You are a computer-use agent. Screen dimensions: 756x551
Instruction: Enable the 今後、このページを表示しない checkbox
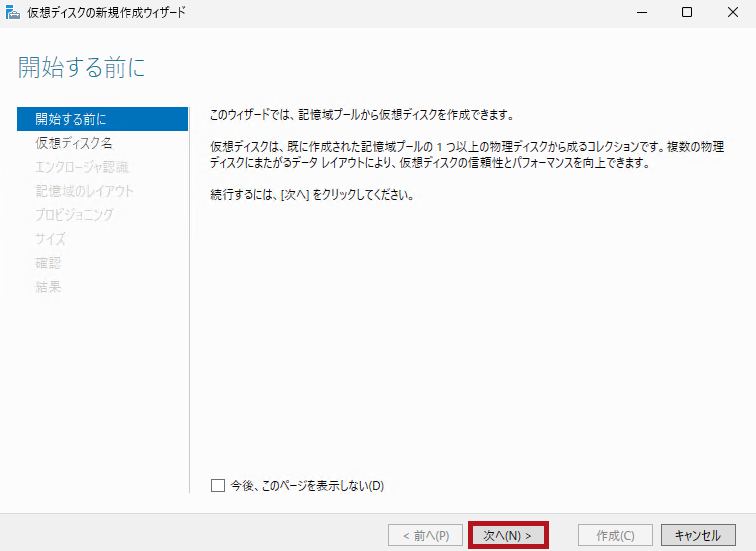218,486
